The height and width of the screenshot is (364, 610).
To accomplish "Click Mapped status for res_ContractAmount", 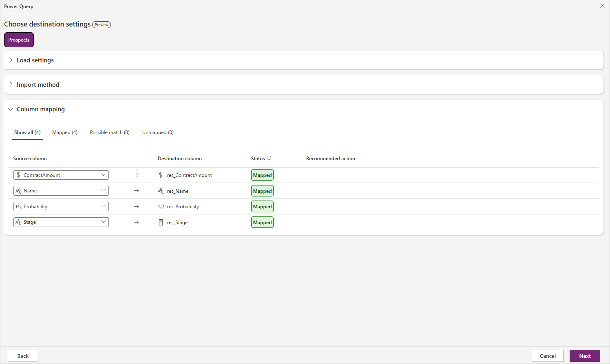I will tap(262, 175).
